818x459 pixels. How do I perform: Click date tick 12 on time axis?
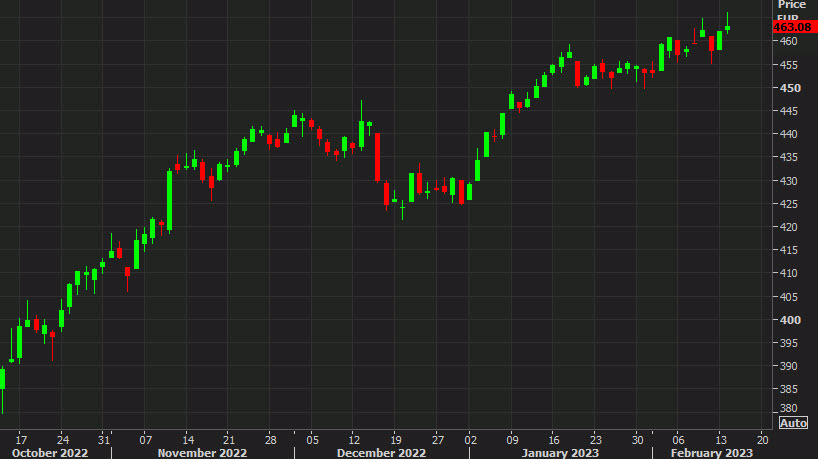(354, 440)
